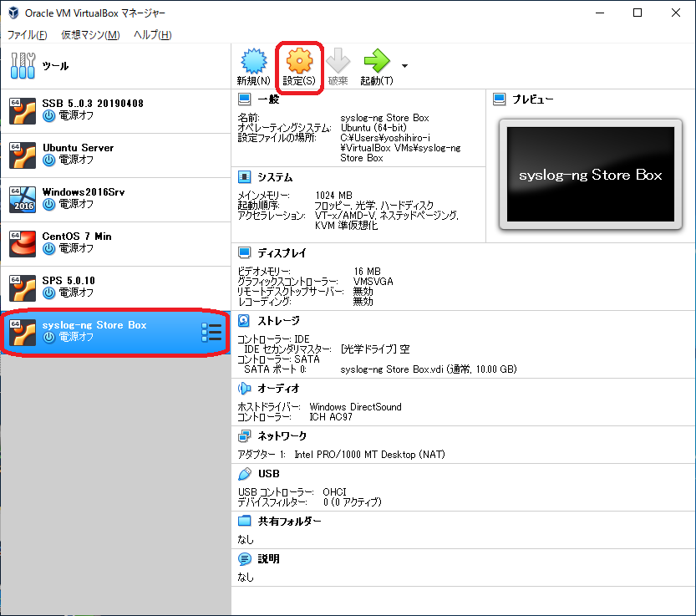The height and width of the screenshot is (616, 696).
Task: Click ICH AC97 audio controller value
Action: tap(331, 417)
